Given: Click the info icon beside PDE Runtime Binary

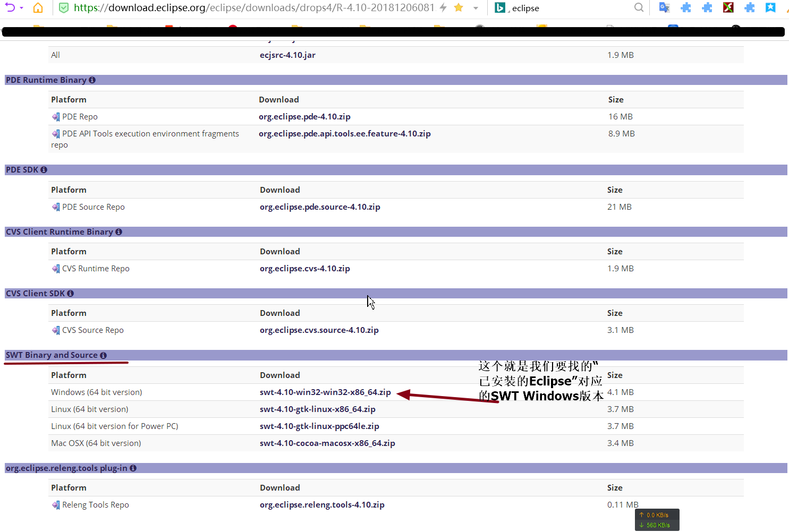Looking at the screenshot, I should [x=92, y=80].
